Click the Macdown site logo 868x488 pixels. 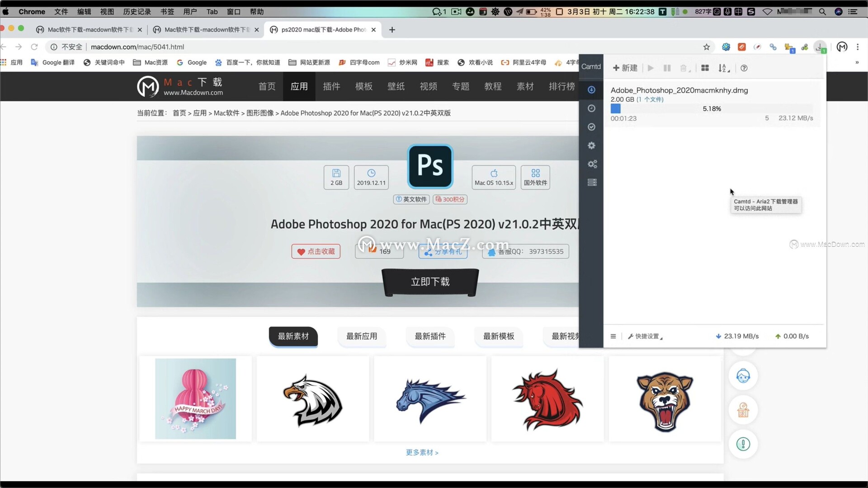tap(180, 86)
